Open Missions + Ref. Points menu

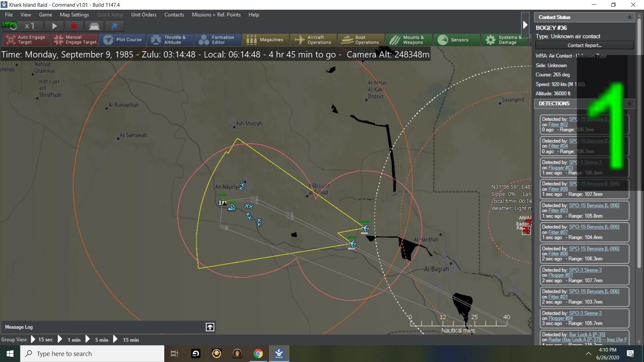pyautogui.click(x=216, y=15)
